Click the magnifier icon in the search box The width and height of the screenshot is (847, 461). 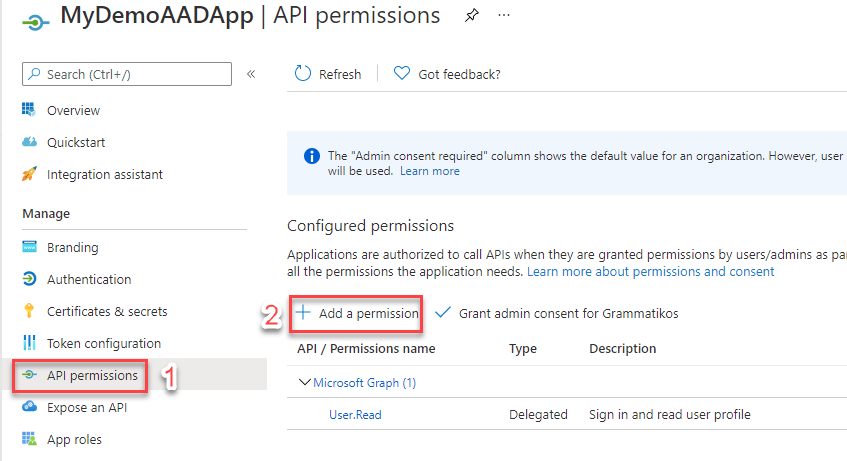34,74
